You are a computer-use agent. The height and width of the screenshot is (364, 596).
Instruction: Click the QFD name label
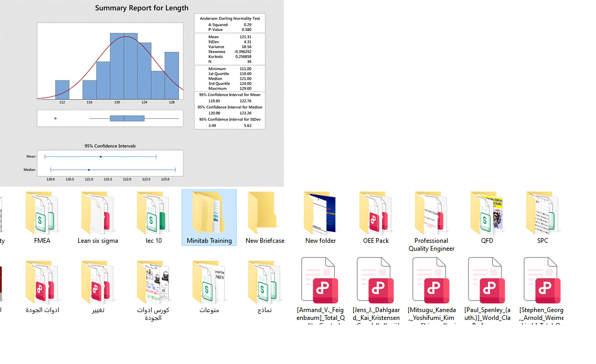[487, 241]
